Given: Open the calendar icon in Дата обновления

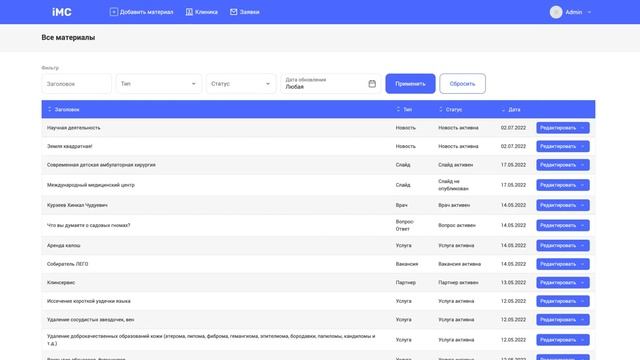Looking at the screenshot, I should pos(372,84).
